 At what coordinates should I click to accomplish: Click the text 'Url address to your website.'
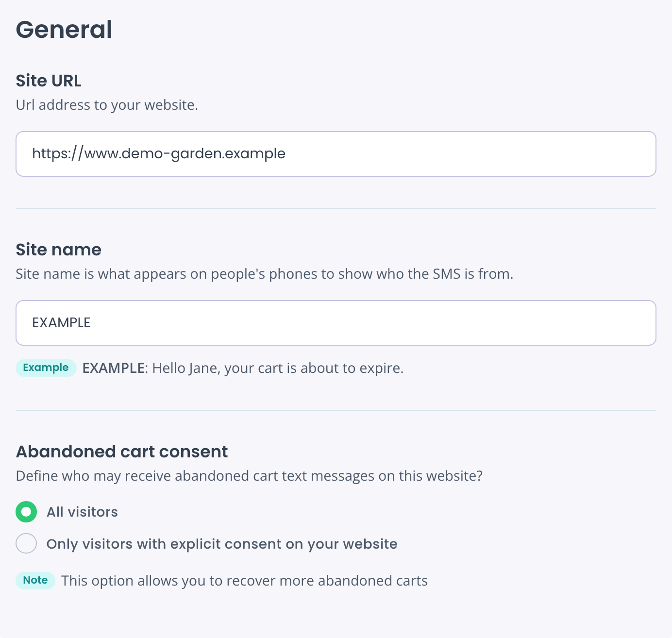107,105
